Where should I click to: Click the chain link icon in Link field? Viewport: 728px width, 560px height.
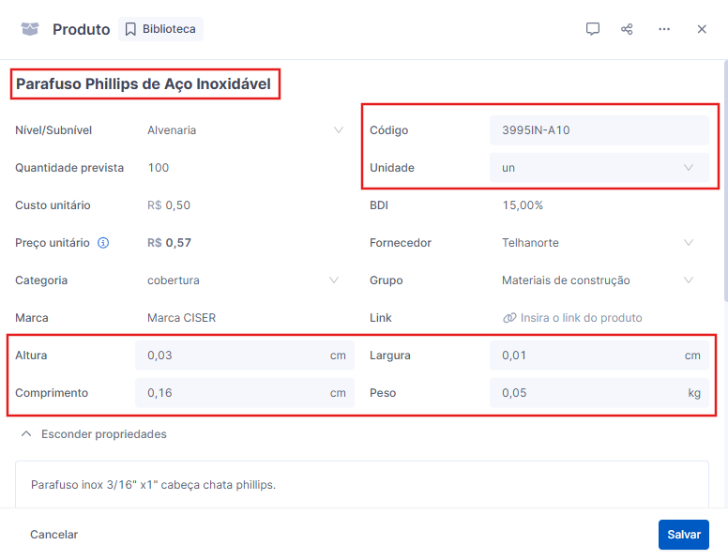tap(509, 318)
